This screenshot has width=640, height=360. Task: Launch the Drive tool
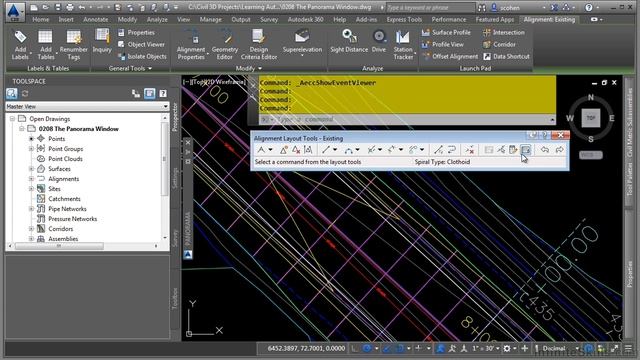pyautogui.click(x=379, y=41)
